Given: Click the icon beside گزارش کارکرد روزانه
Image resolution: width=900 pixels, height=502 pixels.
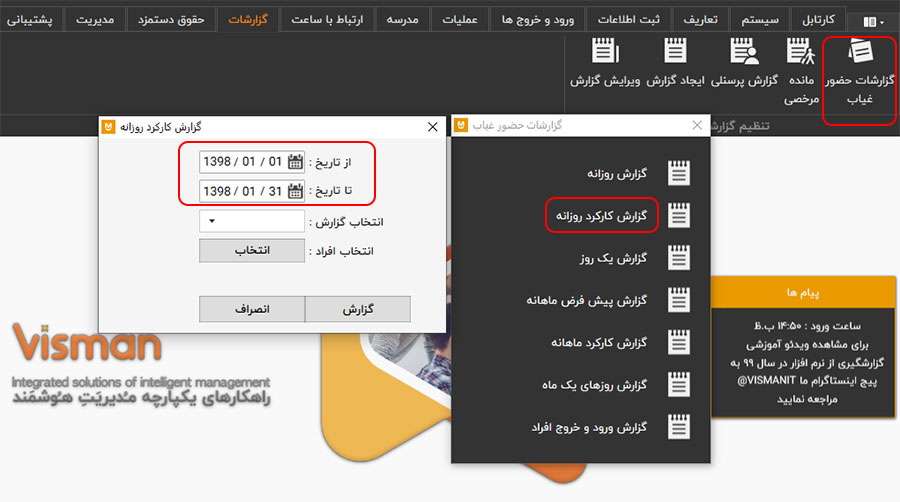Looking at the screenshot, I should click(679, 215).
